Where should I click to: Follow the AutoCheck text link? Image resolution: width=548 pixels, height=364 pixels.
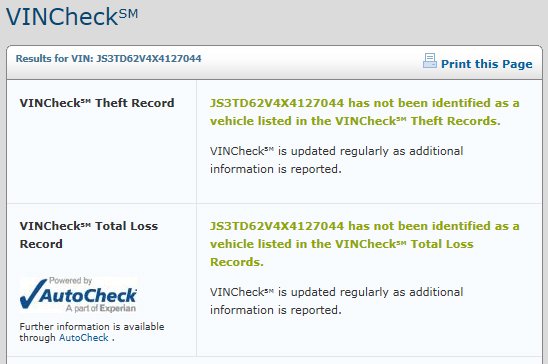(x=84, y=338)
